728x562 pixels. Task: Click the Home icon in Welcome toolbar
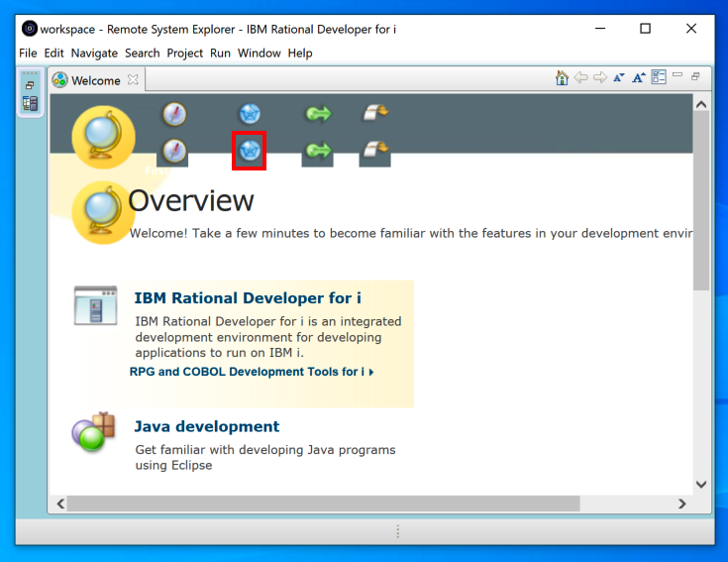[x=562, y=78]
